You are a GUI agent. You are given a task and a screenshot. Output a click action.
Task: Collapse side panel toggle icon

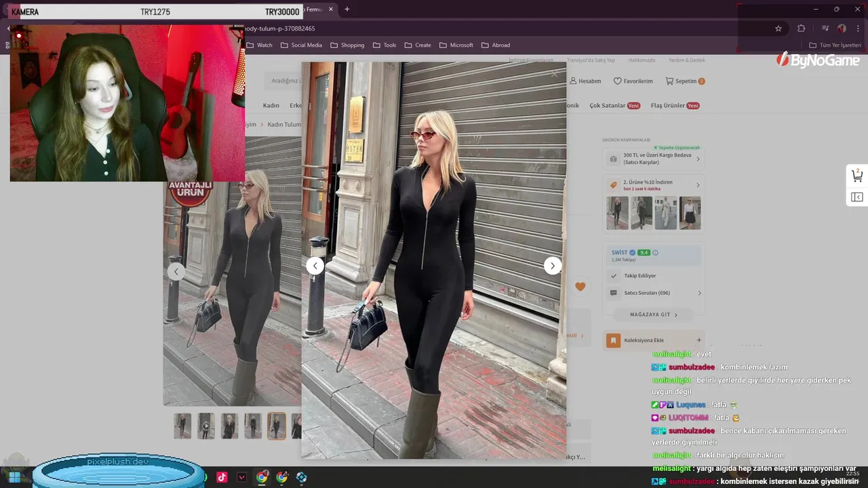click(857, 197)
